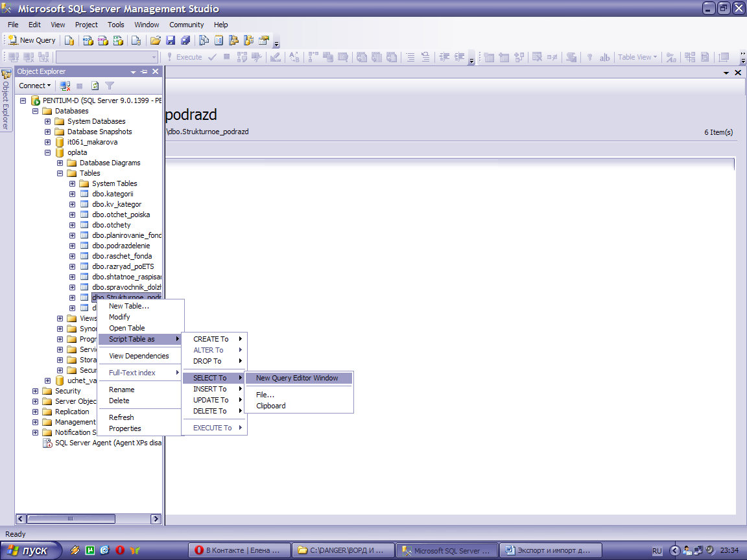Collapse the Databases tree node

[x=35, y=111]
